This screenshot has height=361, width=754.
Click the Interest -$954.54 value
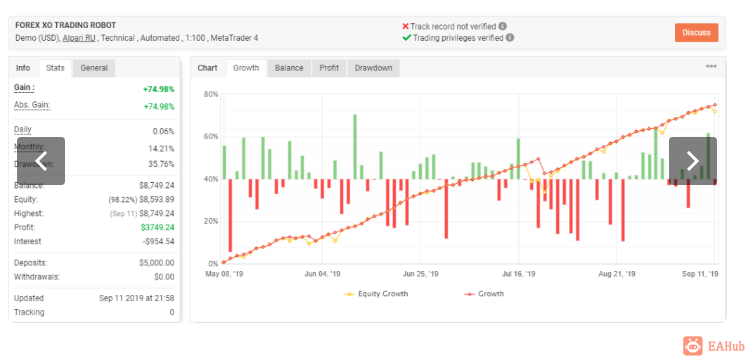point(159,241)
